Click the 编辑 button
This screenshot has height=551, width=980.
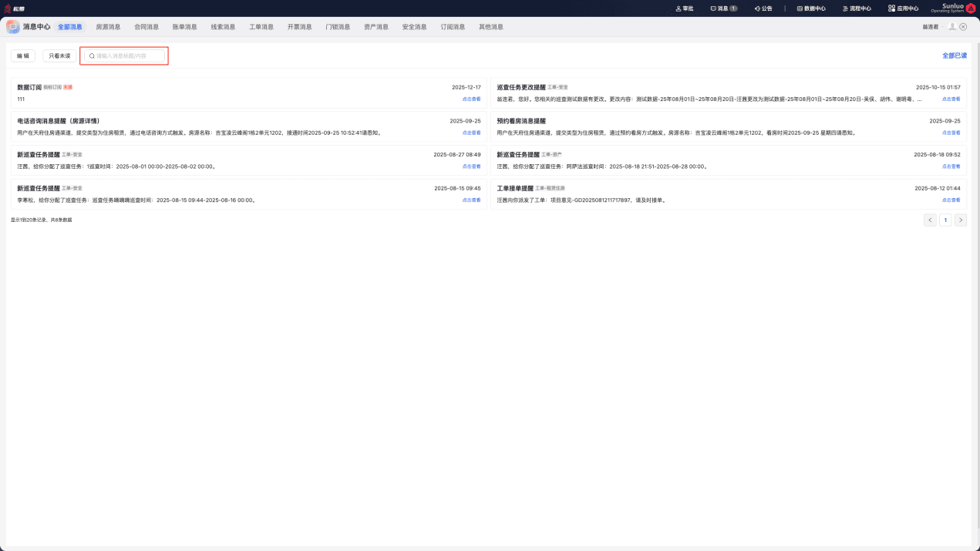(x=23, y=56)
